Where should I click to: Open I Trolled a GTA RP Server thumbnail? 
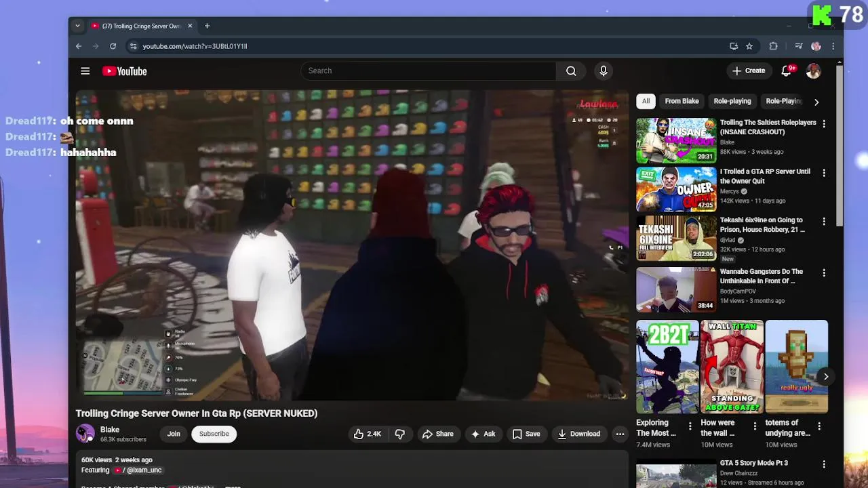pos(676,190)
